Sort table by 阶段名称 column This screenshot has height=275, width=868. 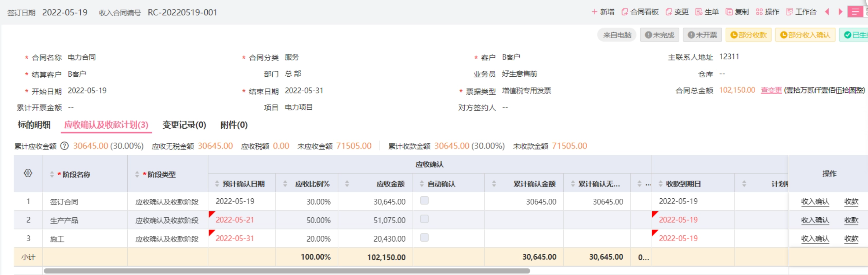tap(52, 175)
